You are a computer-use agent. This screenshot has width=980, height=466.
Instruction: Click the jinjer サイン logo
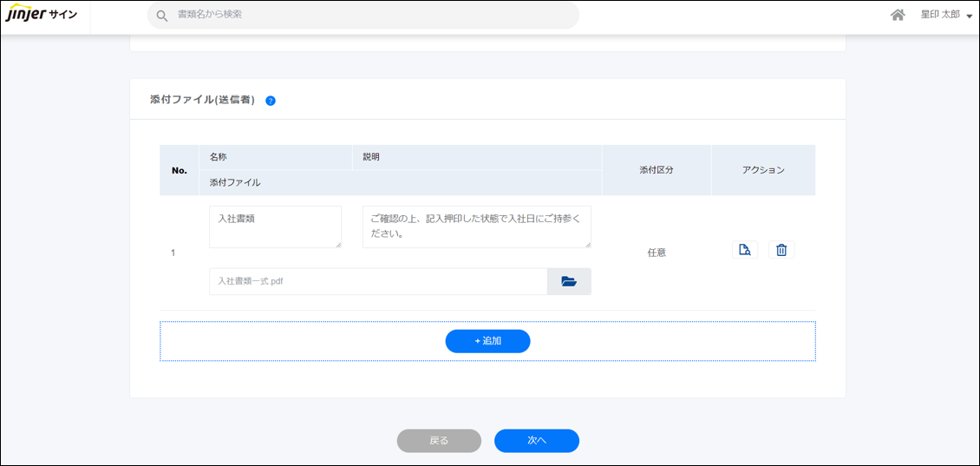(42, 15)
